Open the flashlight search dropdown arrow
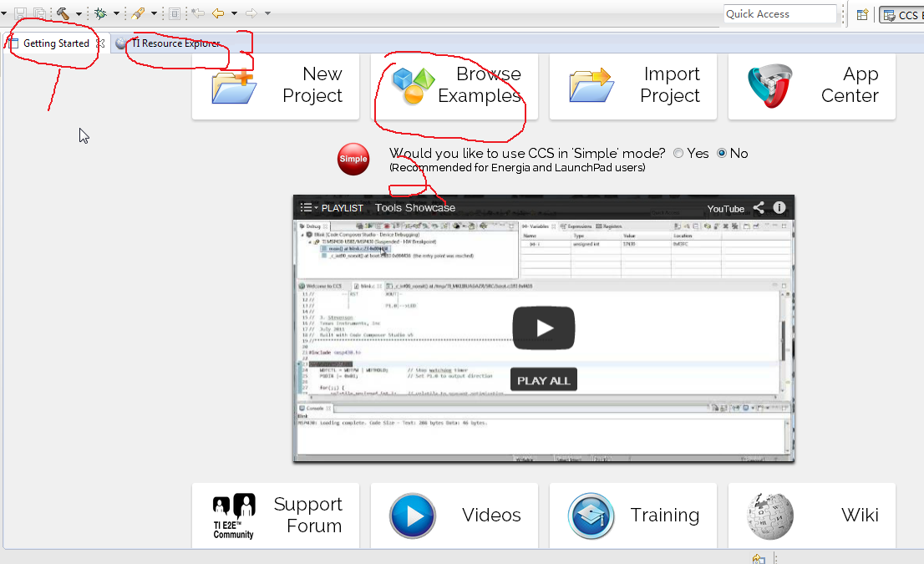The height and width of the screenshot is (564, 924). [154, 13]
